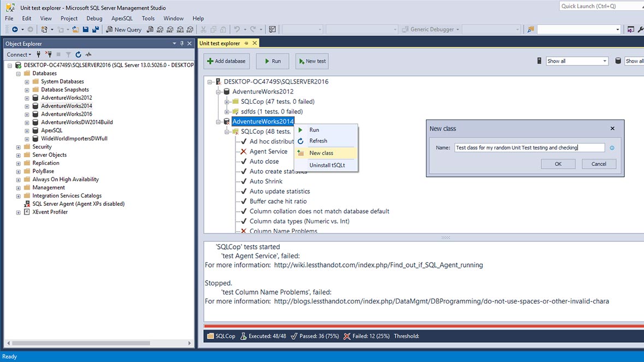Open a Database Engine Query icon next to New Query
Viewport: 644px width, 362px height.
tap(150, 29)
